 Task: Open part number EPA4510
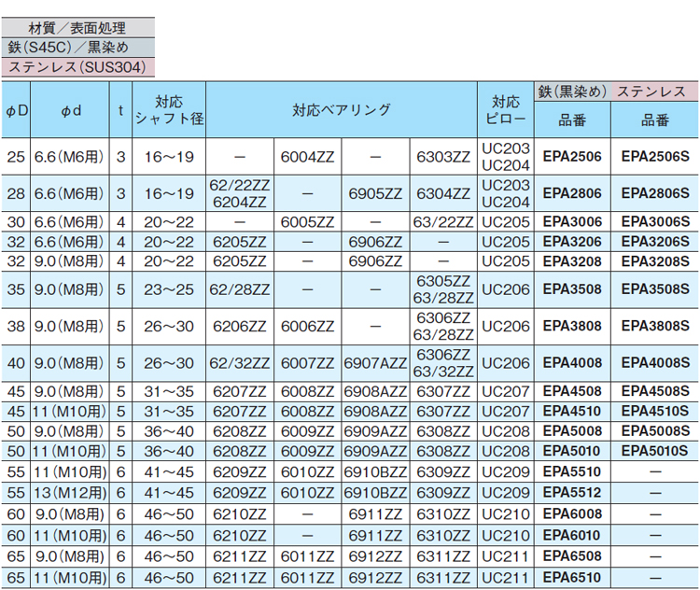(571, 411)
